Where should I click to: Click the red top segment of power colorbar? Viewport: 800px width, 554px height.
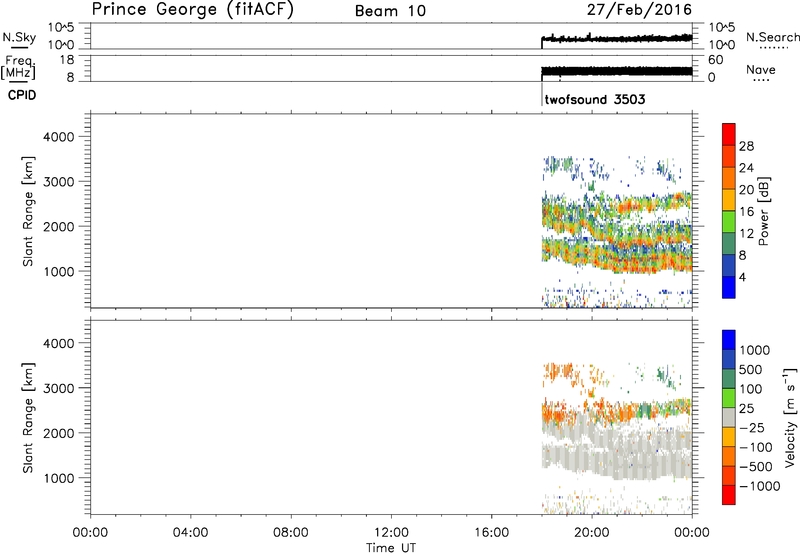[x=729, y=134]
